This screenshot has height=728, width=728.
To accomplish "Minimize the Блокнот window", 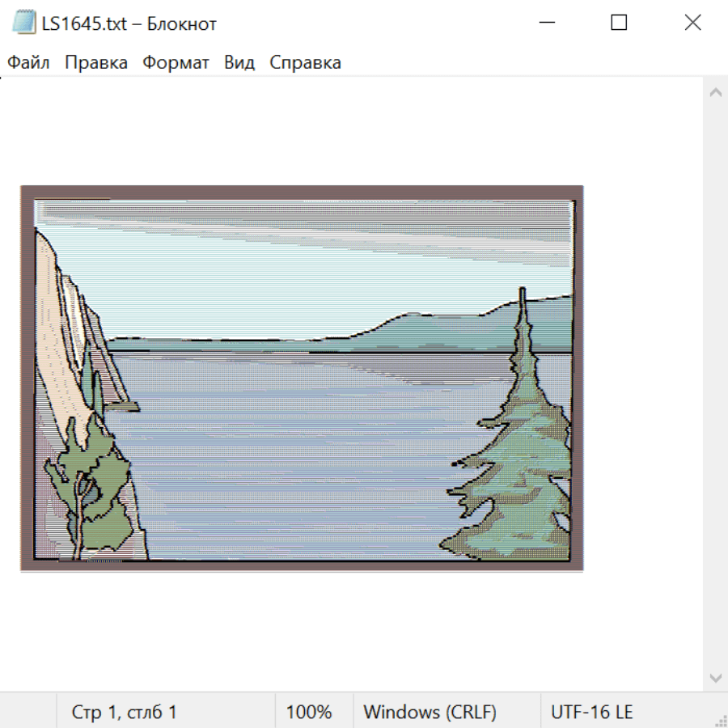I will (x=547, y=23).
